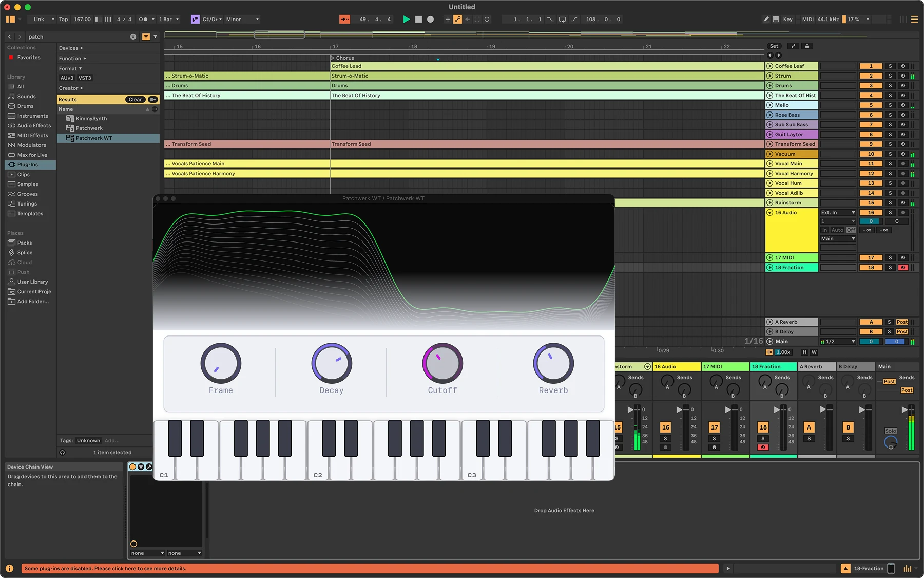Image resolution: width=924 pixels, height=578 pixels.
Task: Open the C#/Db root note dropdown
Action: 213,20
